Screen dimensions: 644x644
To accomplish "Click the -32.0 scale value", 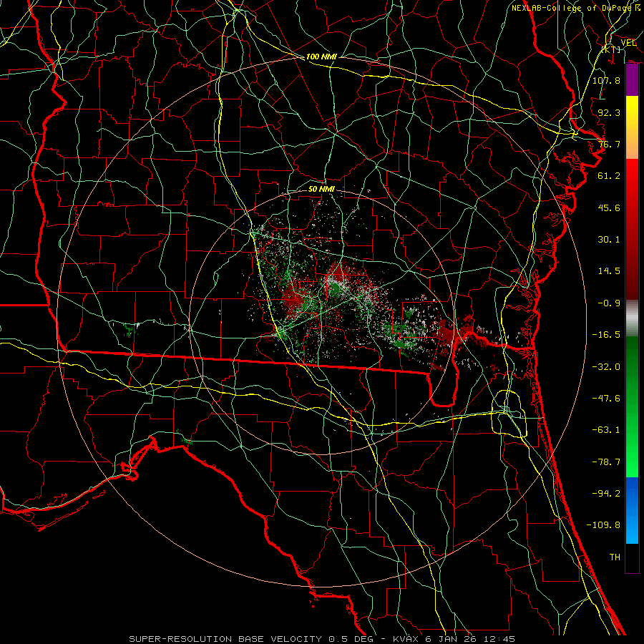I will point(606,367).
